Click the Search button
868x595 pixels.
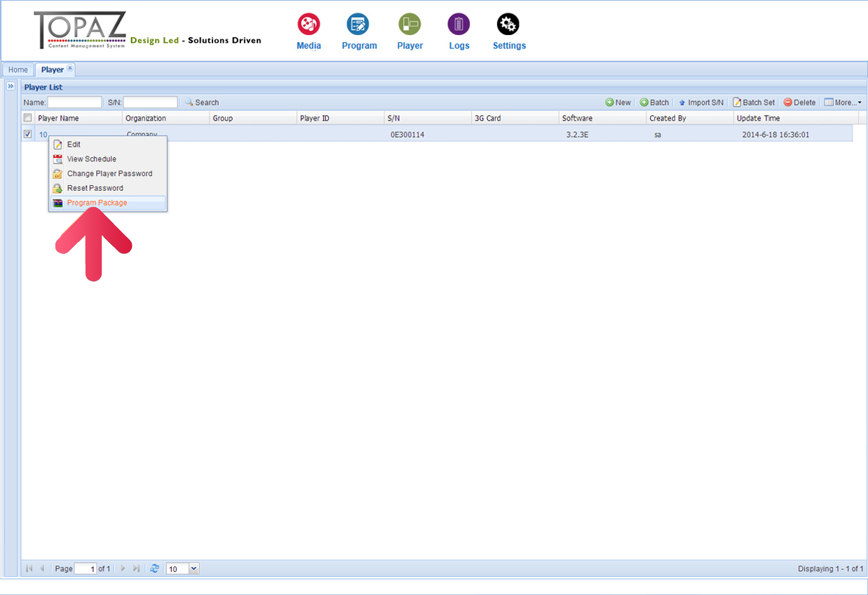(x=202, y=102)
